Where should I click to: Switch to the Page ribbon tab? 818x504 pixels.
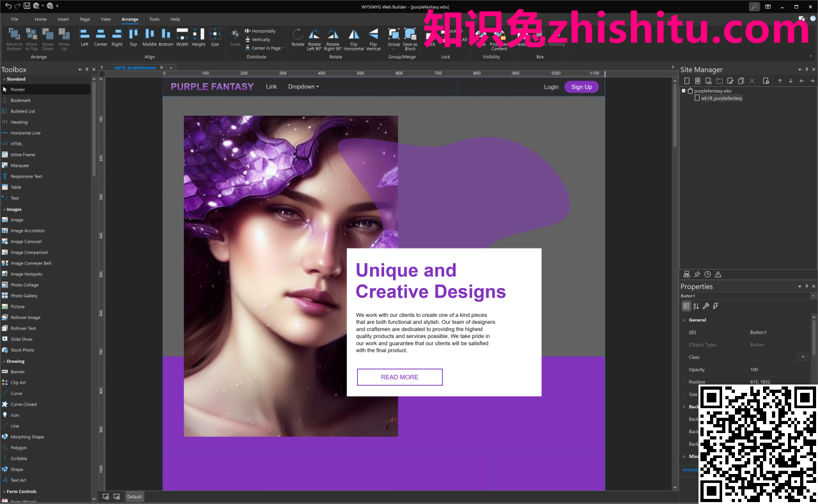85,19
